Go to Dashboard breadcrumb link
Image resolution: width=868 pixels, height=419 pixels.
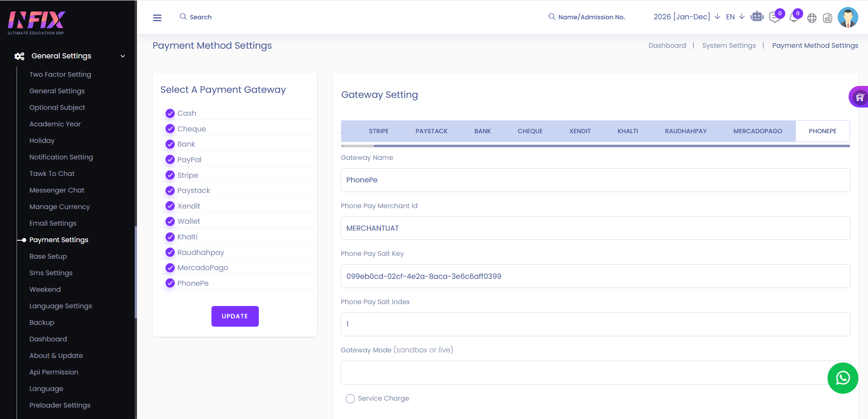(x=667, y=45)
